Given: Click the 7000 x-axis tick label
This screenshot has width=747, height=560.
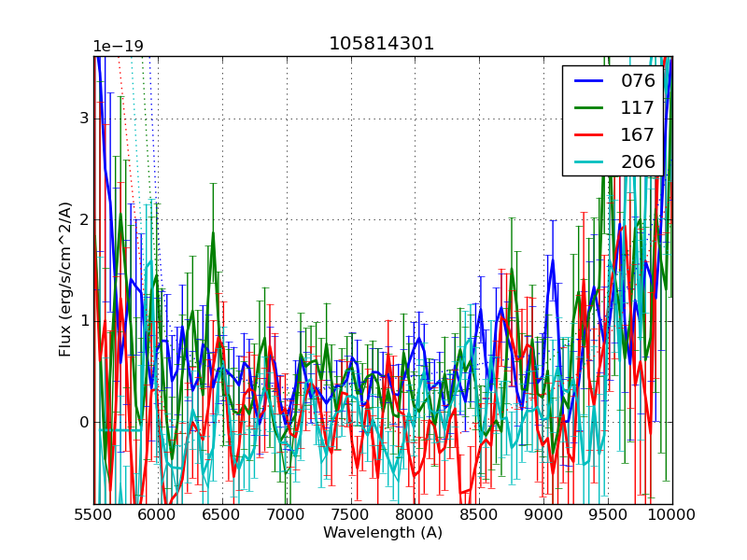Looking at the screenshot, I should click(287, 514).
